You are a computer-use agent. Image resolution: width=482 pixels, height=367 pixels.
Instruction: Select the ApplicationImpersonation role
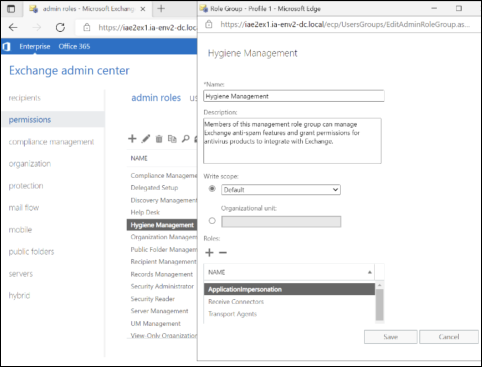click(x=289, y=289)
